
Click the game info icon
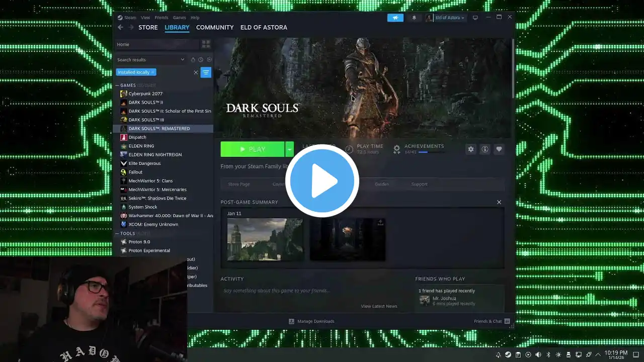click(485, 149)
